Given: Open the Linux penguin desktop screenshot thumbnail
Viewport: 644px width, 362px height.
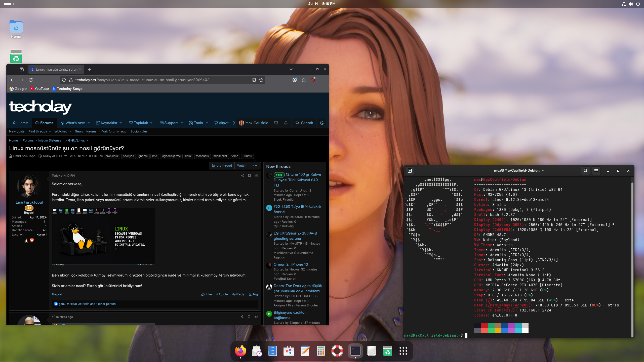Looking at the screenshot, I should pyautogui.click(x=103, y=237).
